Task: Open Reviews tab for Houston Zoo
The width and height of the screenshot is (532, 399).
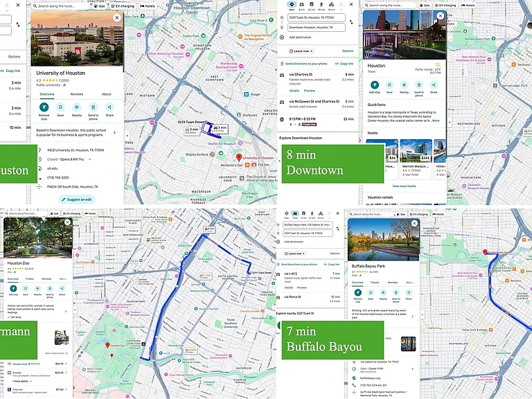Action: tap(46, 279)
